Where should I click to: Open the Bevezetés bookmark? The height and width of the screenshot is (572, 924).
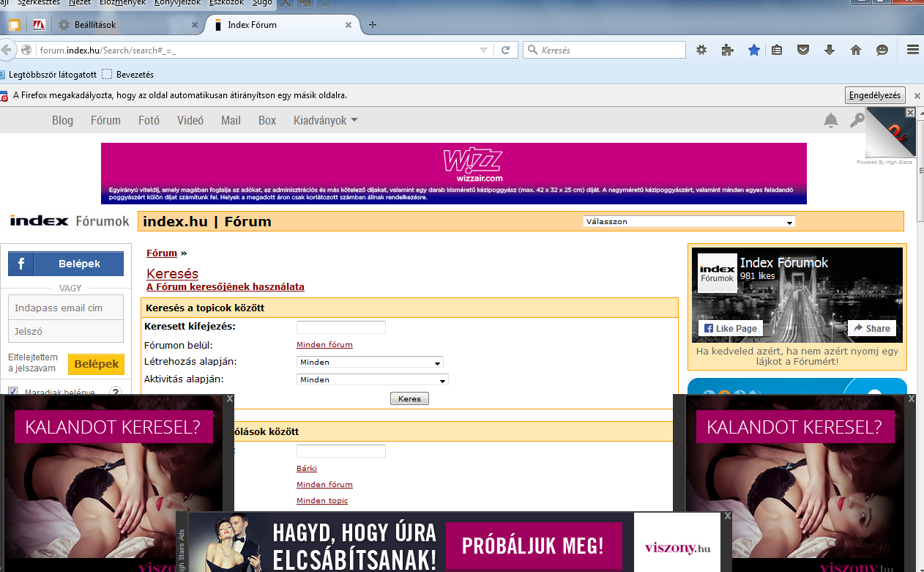pyautogui.click(x=128, y=74)
